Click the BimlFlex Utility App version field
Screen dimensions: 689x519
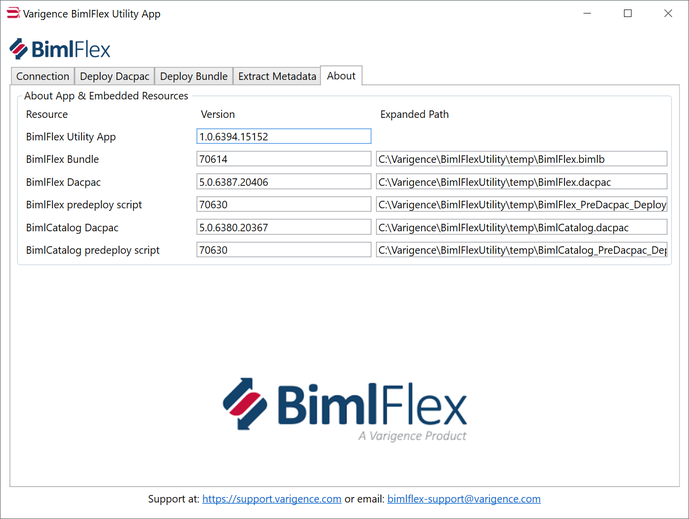pos(283,136)
